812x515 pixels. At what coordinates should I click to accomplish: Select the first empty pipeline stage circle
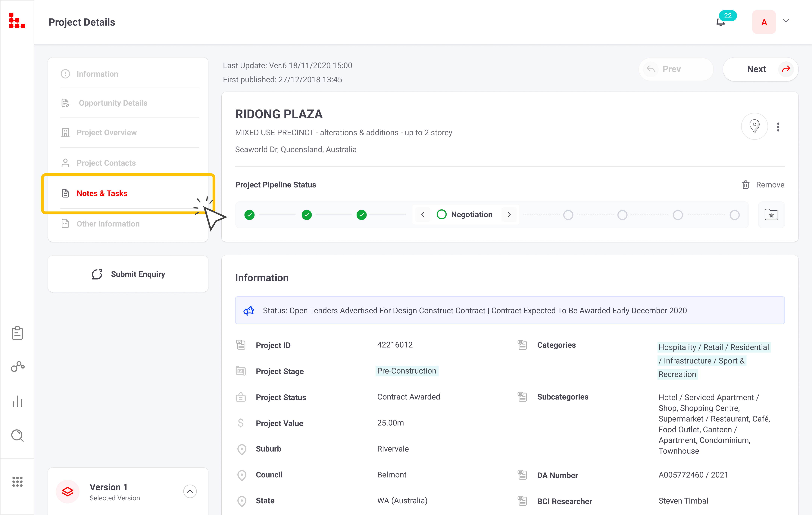point(568,215)
